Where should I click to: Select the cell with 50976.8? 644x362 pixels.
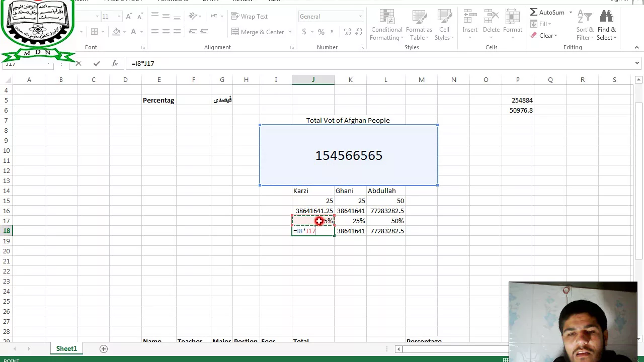coord(518,110)
